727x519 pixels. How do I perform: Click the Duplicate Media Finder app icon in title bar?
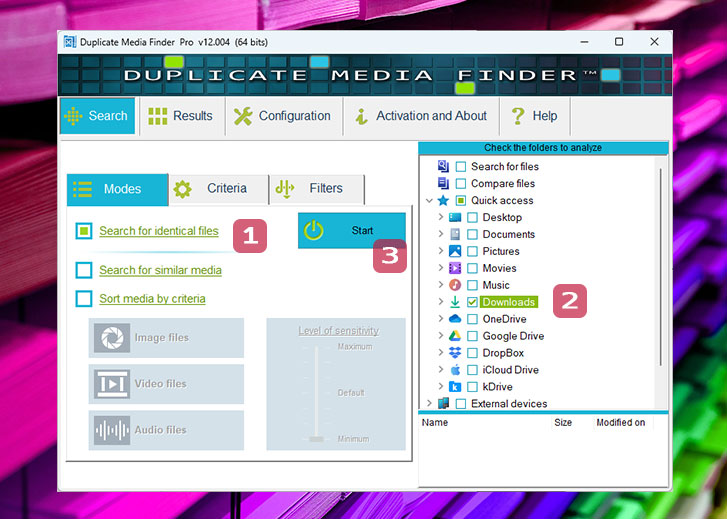click(x=70, y=42)
